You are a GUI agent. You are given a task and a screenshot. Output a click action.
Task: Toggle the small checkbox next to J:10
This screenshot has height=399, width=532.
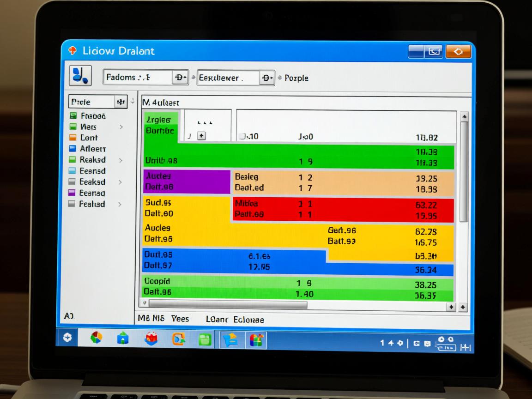pyautogui.click(x=242, y=137)
